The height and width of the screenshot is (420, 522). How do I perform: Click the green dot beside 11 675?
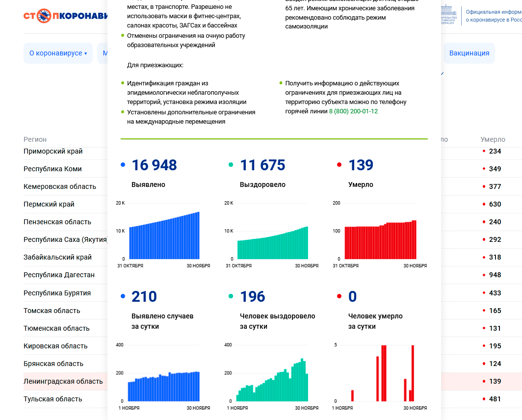pyautogui.click(x=231, y=165)
